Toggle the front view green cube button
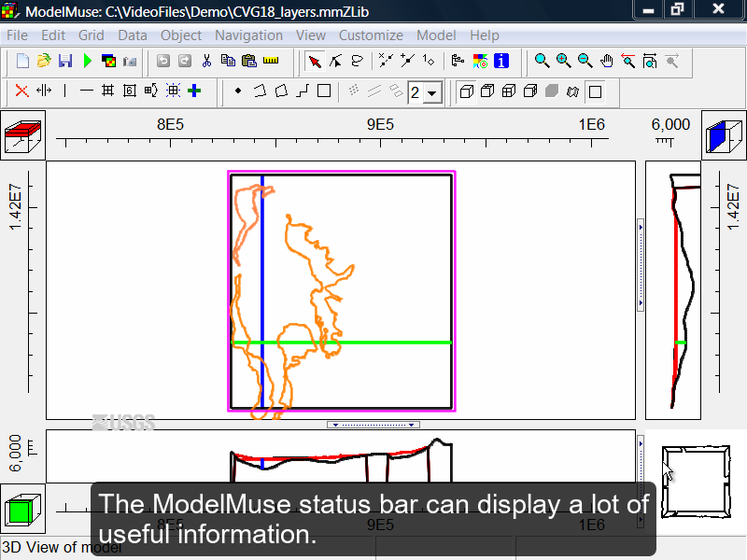Image resolution: width=747 pixels, height=560 pixels. [x=22, y=509]
